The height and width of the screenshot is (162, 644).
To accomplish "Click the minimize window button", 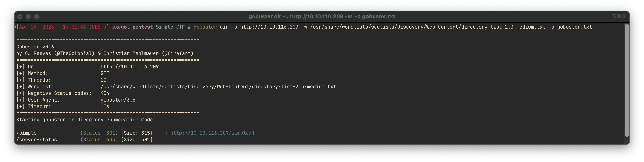I will pyautogui.click(x=28, y=16).
